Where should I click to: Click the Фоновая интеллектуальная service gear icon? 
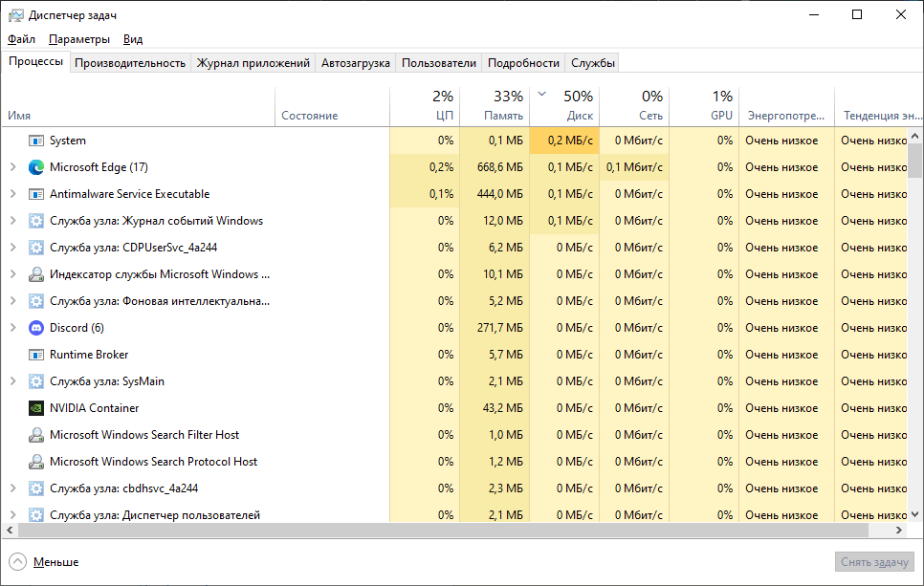36,301
